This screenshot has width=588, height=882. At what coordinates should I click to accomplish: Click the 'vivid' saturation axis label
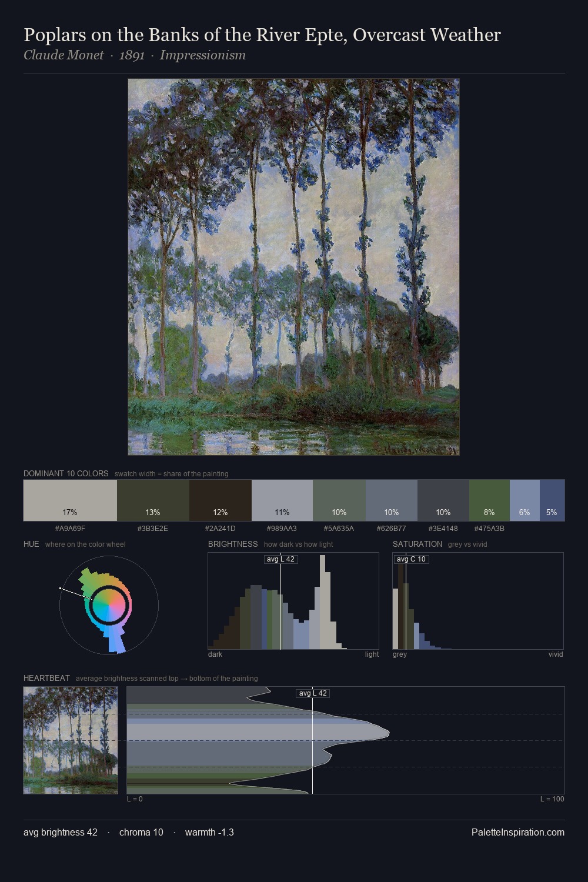[556, 654]
